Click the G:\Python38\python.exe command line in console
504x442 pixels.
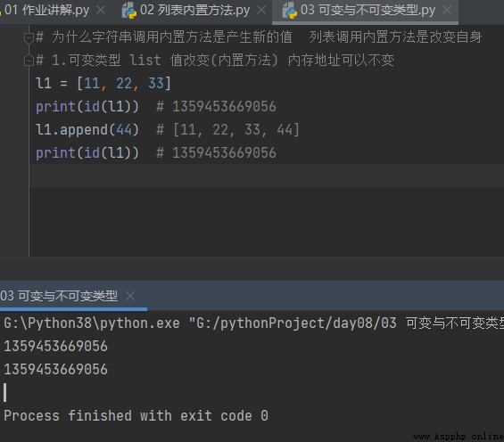(253, 323)
